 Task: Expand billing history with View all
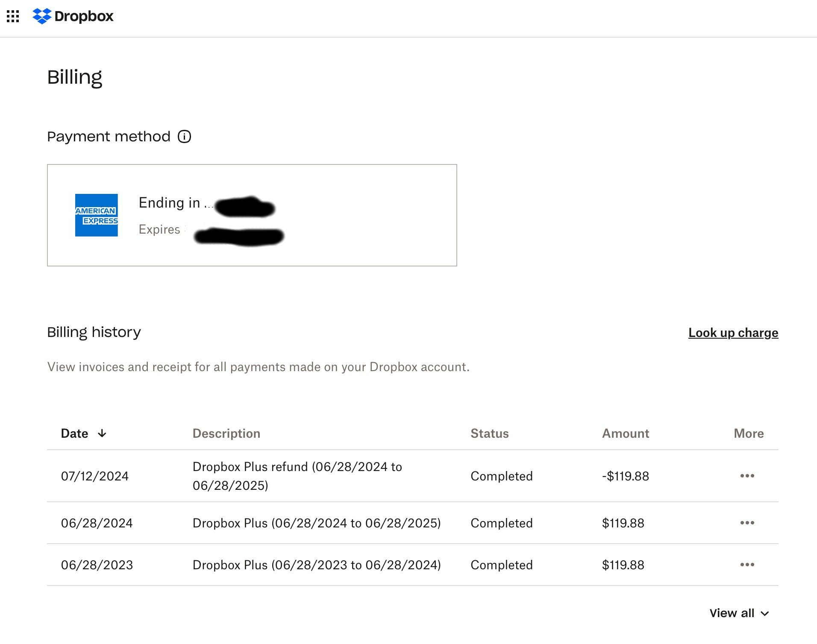point(739,613)
